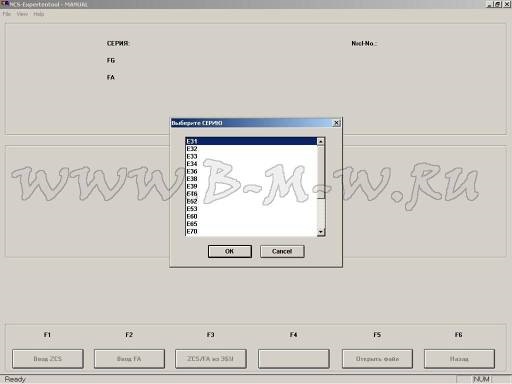Pick E70 in the listbox
This screenshot has width=512, height=384.
coord(251,231)
